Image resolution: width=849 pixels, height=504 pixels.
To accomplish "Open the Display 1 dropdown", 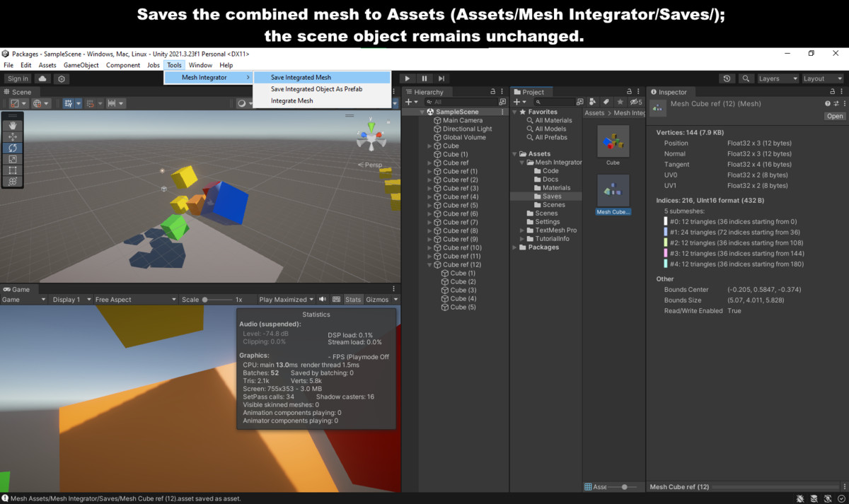I will click(x=69, y=300).
